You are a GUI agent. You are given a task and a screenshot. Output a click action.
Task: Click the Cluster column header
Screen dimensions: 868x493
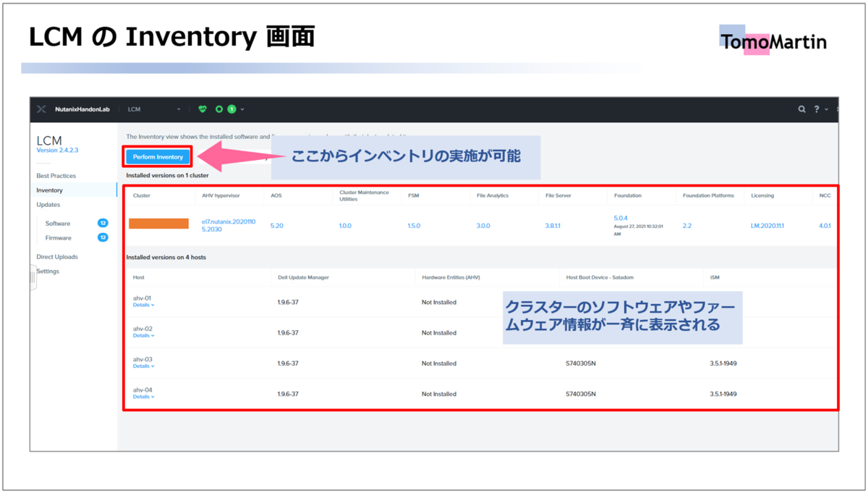click(142, 195)
